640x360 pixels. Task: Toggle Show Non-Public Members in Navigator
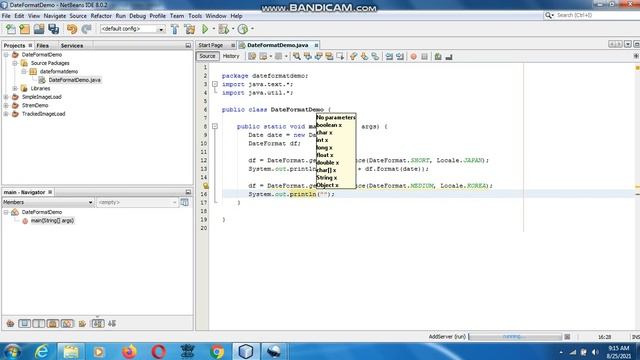53,324
